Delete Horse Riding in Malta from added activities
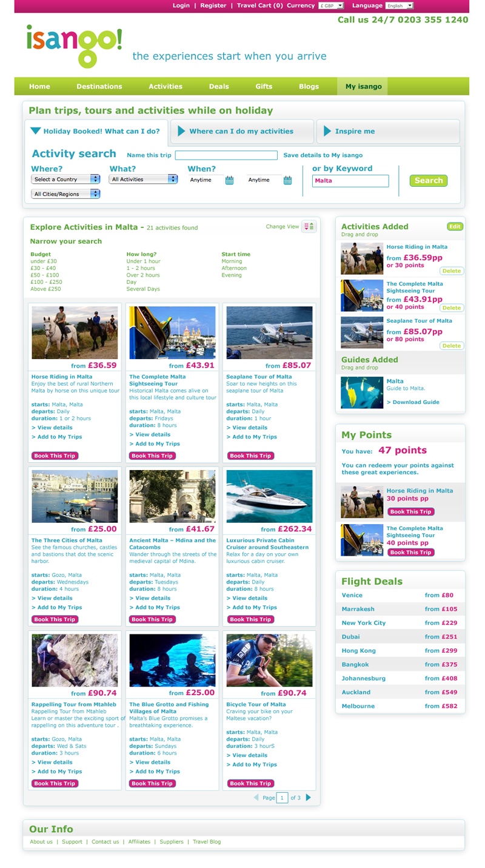This screenshot has width=485, height=868. [x=451, y=271]
